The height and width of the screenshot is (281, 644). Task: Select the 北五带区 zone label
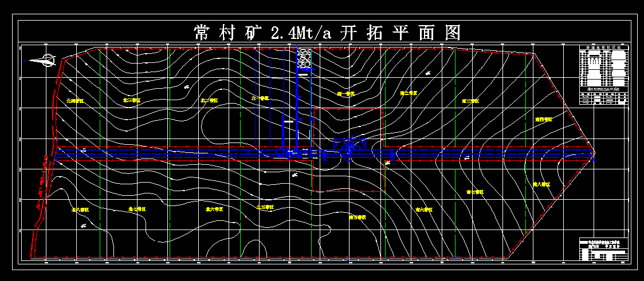[x=265, y=207]
